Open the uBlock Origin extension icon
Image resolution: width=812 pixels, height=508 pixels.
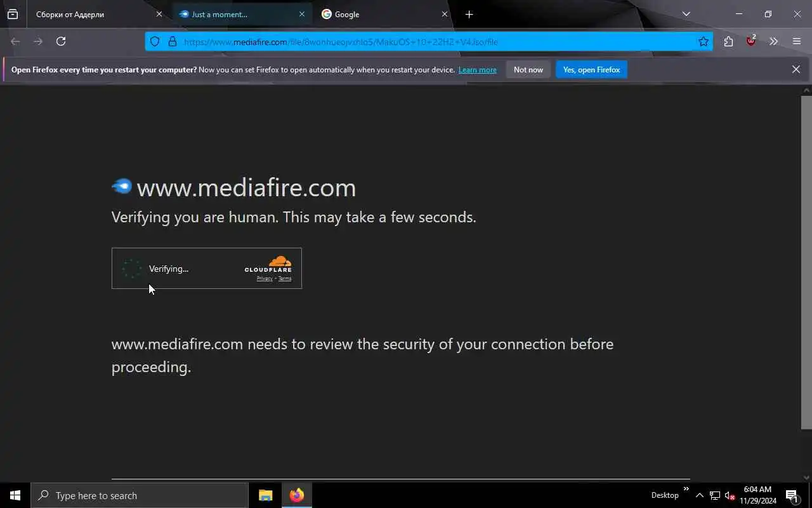click(x=751, y=41)
